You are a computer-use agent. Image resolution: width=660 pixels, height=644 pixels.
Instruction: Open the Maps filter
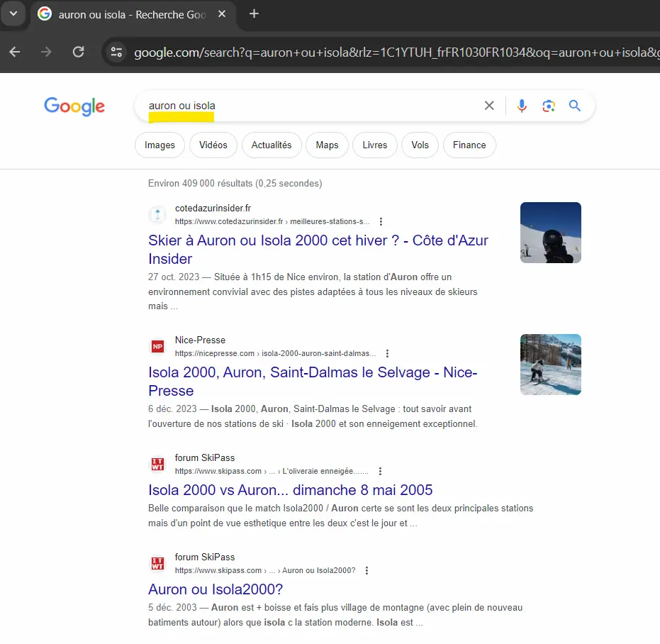[x=327, y=145]
